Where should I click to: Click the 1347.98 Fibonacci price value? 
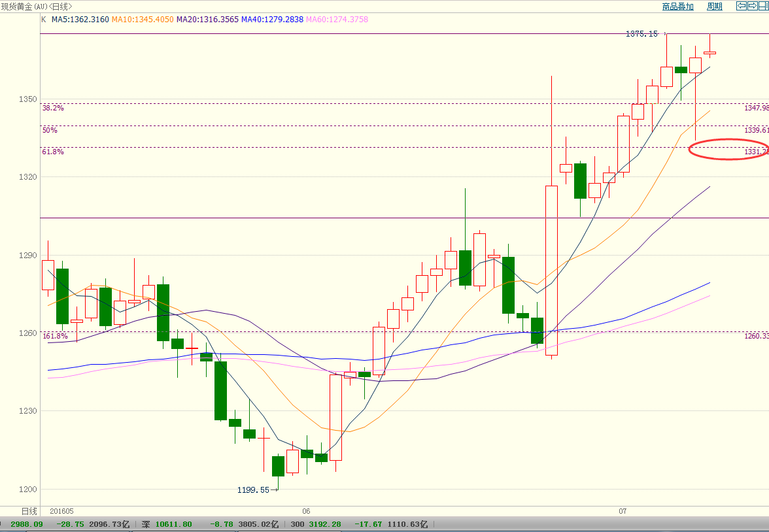[x=756, y=108]
